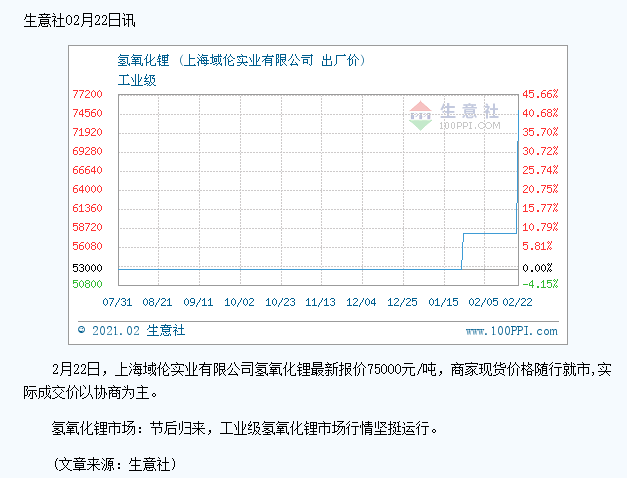This screenshot has width=627, height=478.
Task: Open the www.100PPI.com link in chart footer
Action: coord(511,331)
